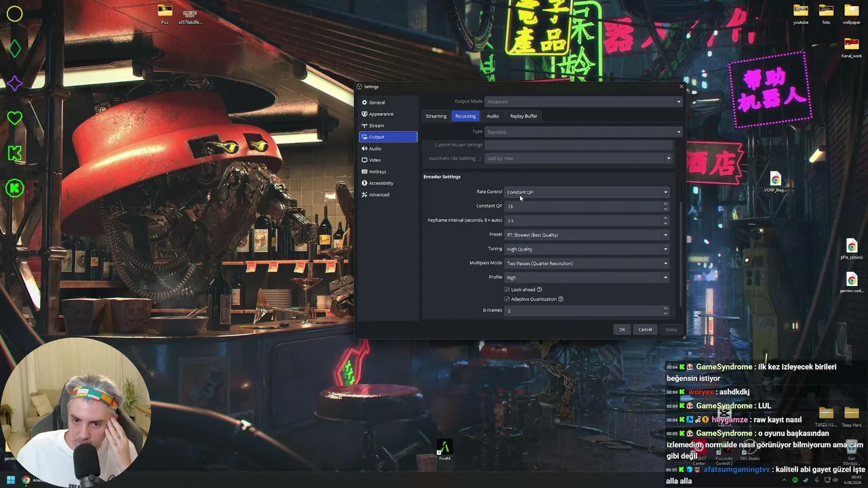The height and width of the screenshot is (488, 868).
Task: Open the Multipass Mode dropdown
Action: click(x=587, y=263)
